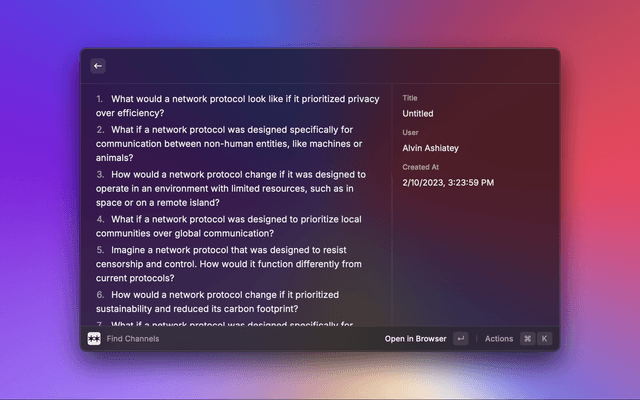Screen dimensions: 640x400
Task: Click the Title metadata label
Action: (410, 98)
